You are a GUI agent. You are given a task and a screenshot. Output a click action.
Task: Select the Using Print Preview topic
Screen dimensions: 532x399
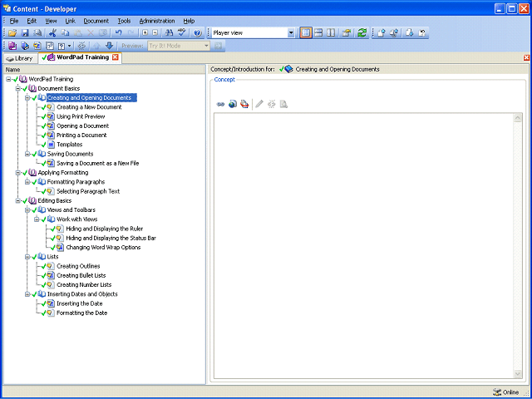81,116
